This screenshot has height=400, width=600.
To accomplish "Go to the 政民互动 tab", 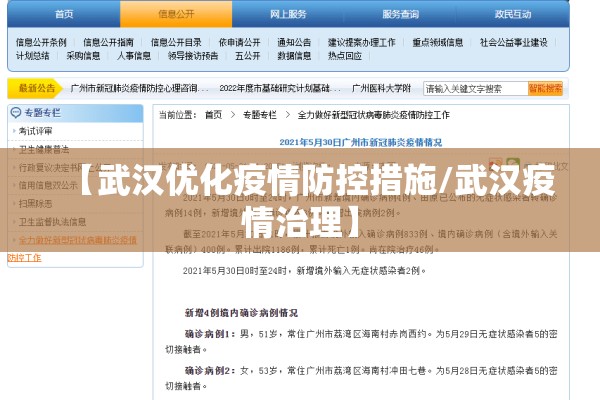I will pyautogui.click(x=513, y=14).
